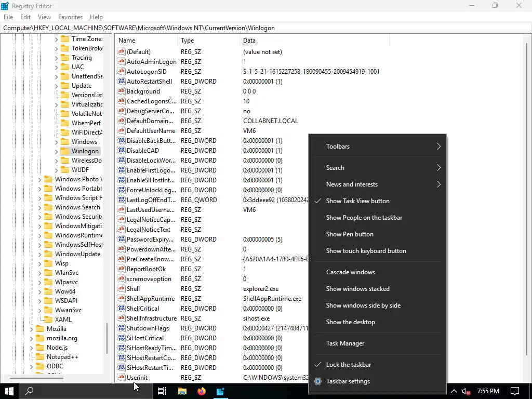Open the Windows Start button
Viewport: 532px width, 399px height.
click(x=9, y=391)
